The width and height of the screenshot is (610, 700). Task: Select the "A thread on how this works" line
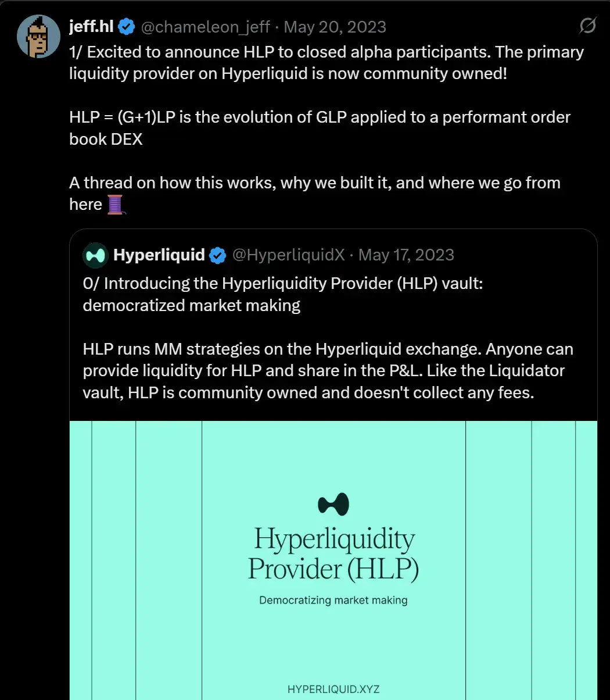(314, 183)
